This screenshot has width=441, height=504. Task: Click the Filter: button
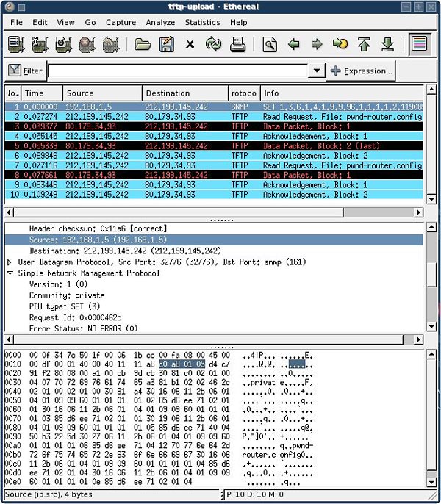tap(25, 71)
